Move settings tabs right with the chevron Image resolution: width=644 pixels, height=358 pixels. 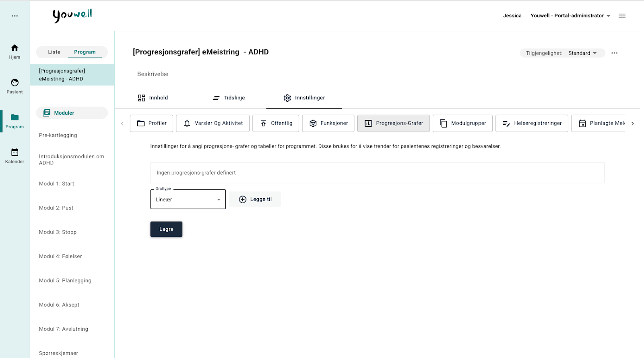[633, 123]
